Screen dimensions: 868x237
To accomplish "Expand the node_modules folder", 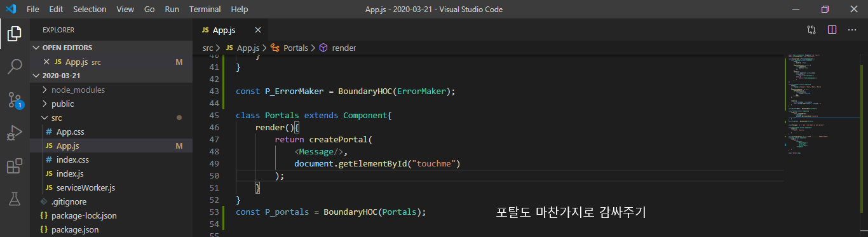I will click(111, 90).
